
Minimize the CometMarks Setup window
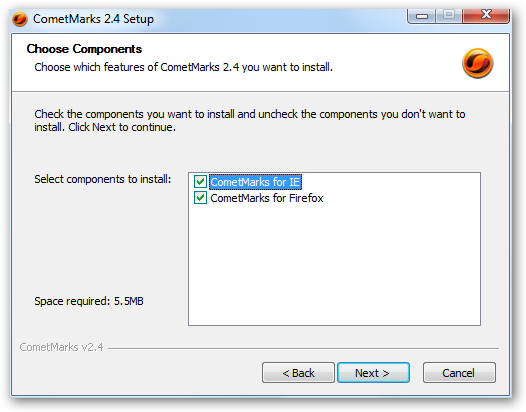421,16
